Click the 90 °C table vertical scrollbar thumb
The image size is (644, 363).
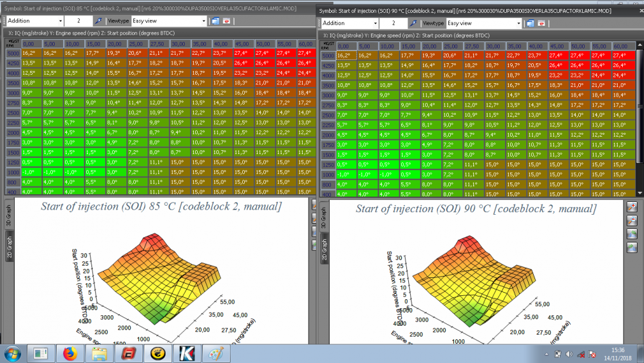[640, 106]
